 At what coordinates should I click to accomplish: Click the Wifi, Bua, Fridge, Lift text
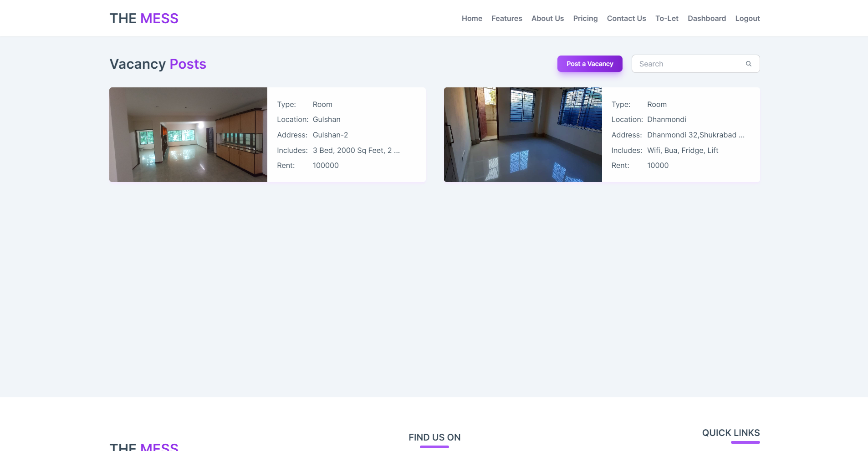pos(683,151)
